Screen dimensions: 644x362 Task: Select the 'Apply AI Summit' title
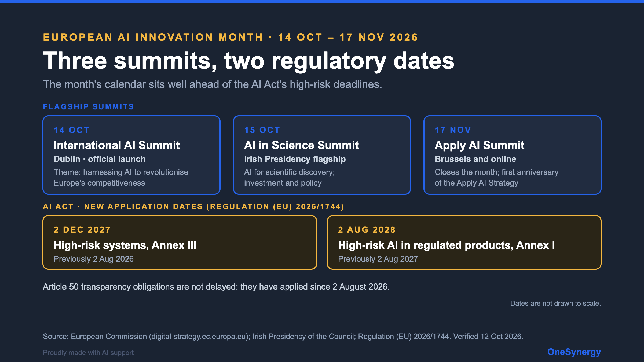pos(480,145)
